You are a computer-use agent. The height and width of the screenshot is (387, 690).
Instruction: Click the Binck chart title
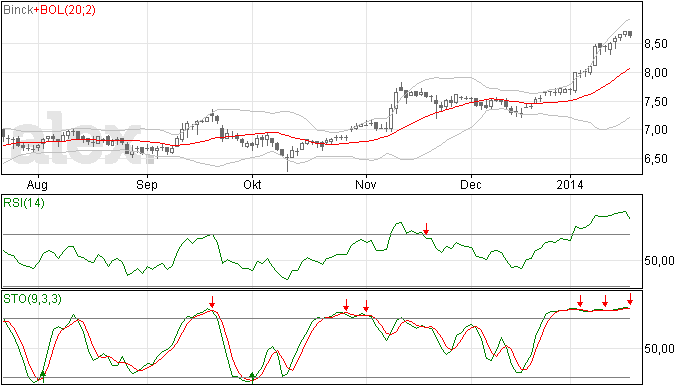coord(18,10)
